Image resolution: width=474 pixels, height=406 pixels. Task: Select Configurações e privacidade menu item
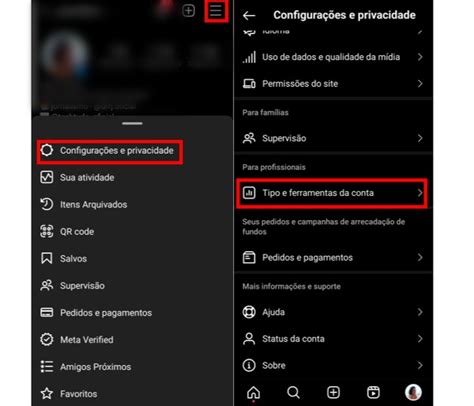click(110, 151)
